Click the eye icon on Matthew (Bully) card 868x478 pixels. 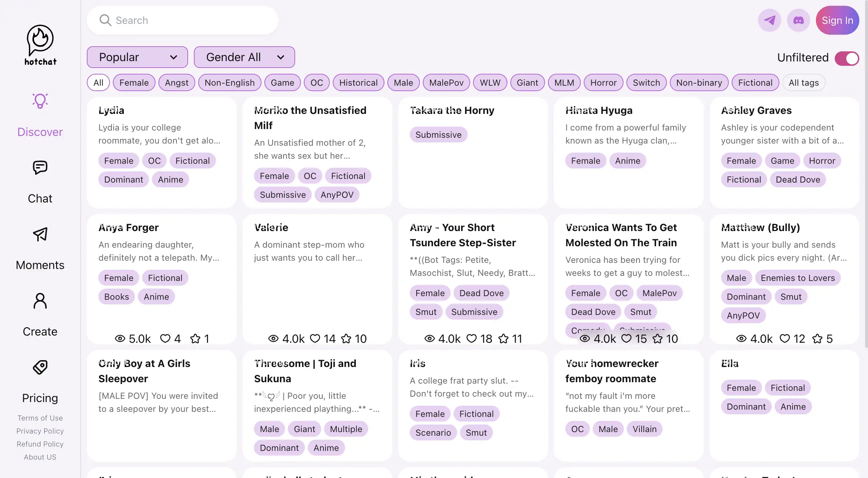741,338
